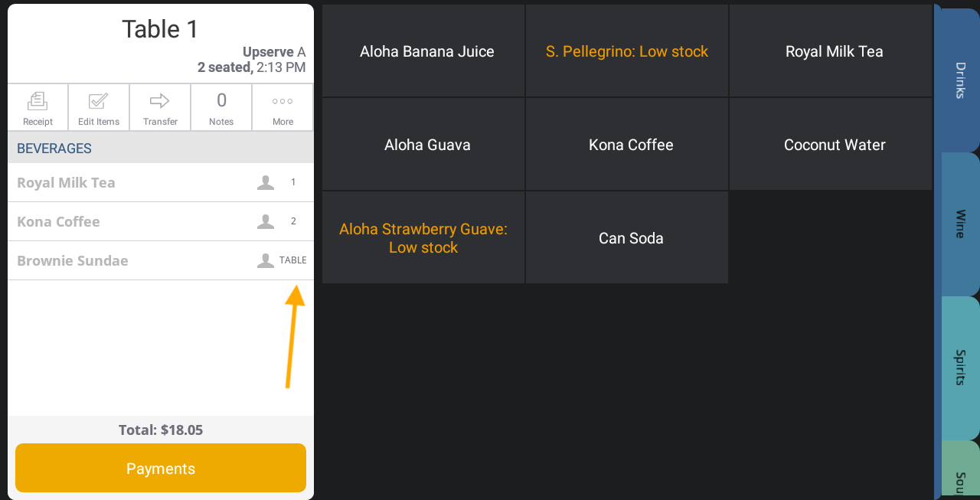The height and width of the screenshot is (500, 980).
Task: Expand the Table 1 header details
Action: pos(159,28)
